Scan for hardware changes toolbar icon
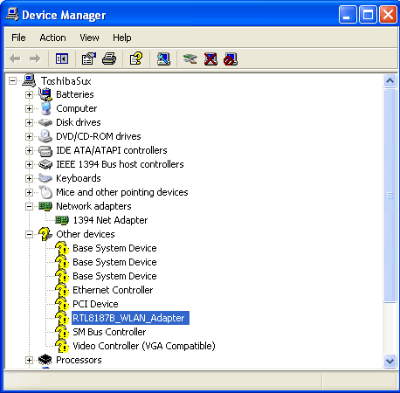The width and height of the screenshot is (400, 393). [163, 59]
